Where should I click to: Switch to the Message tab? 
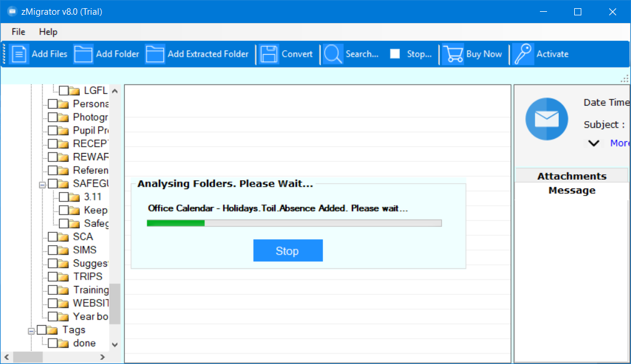click(572, 190)
